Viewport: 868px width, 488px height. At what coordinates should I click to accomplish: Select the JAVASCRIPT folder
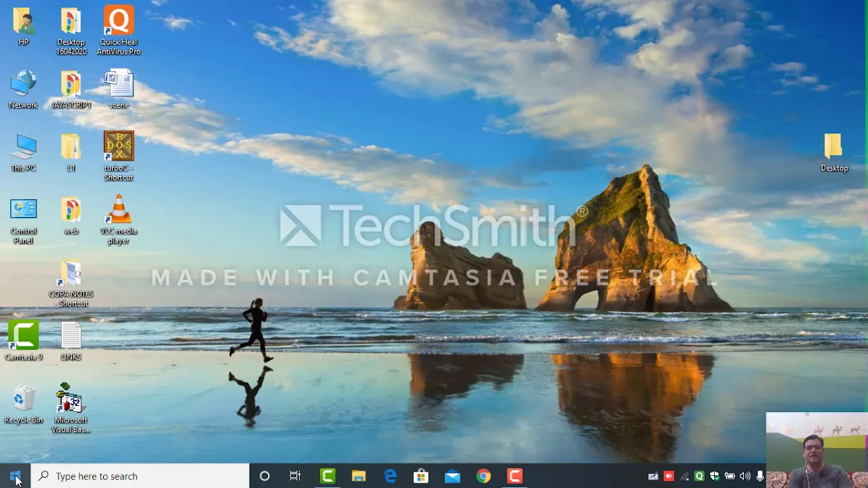pyautogui.click(x=71, y=89)
